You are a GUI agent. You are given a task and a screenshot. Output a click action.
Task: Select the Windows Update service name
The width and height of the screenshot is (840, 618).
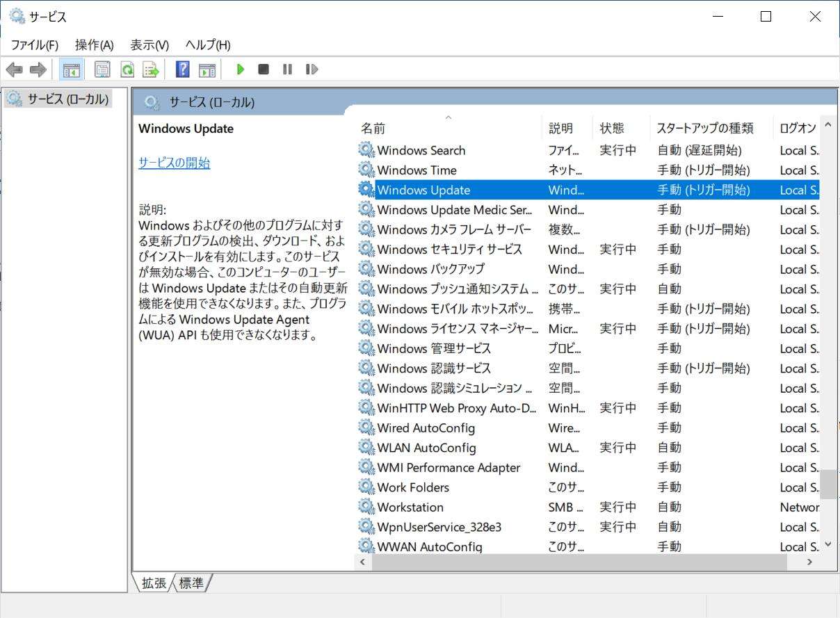[x=423, y=190]
